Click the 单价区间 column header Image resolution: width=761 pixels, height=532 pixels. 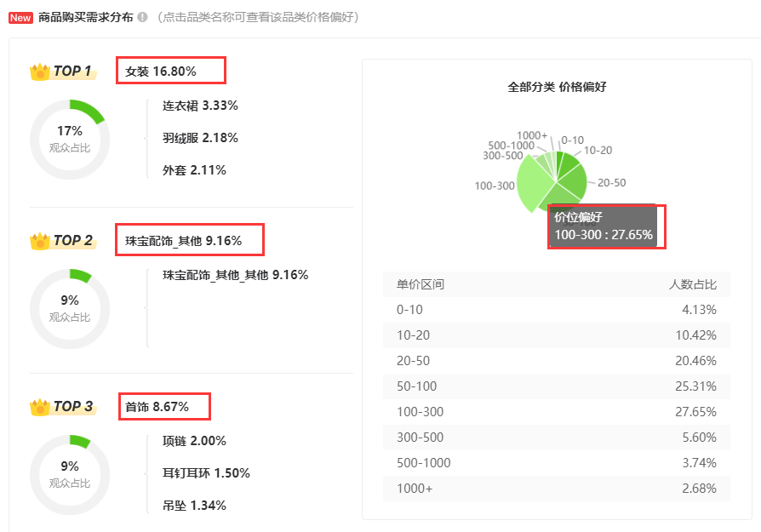tap(421, 284)
